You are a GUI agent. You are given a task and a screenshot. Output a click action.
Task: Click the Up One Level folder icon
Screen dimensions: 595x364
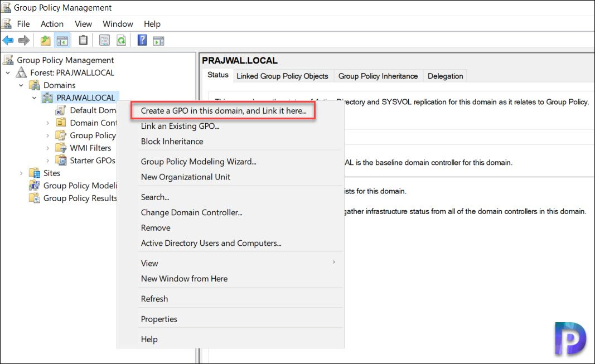46,40
